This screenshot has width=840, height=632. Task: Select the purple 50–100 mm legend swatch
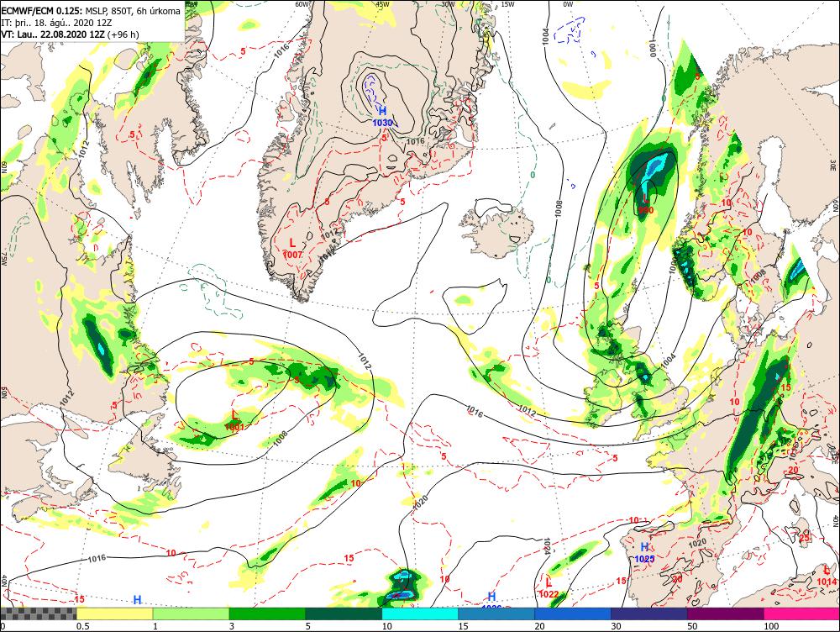pyautogui.click(x=726, y=614)
